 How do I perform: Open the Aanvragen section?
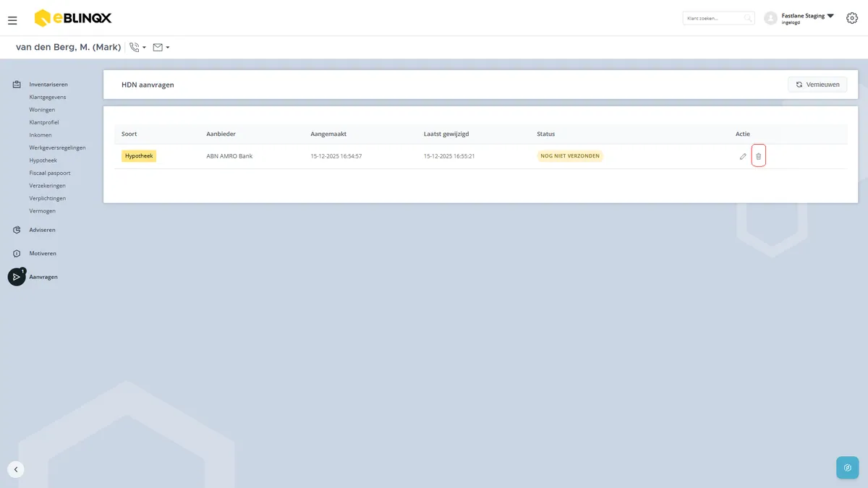click(x=43, y=277)
